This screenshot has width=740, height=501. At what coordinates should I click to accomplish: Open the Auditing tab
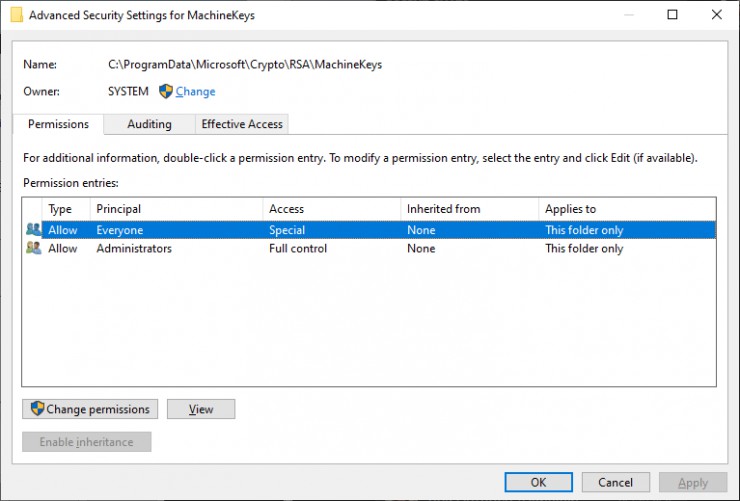[149, 124]
